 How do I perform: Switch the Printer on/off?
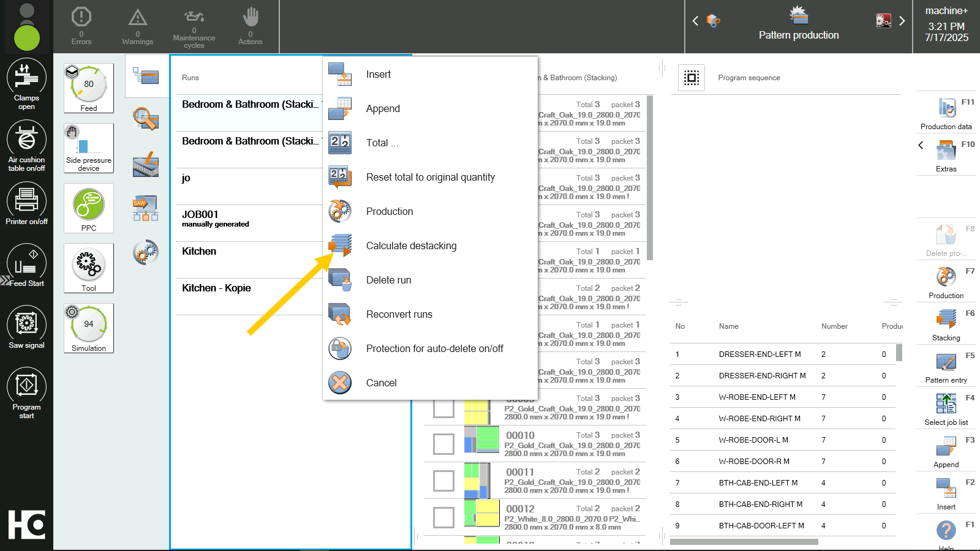[x=26, y=204]
